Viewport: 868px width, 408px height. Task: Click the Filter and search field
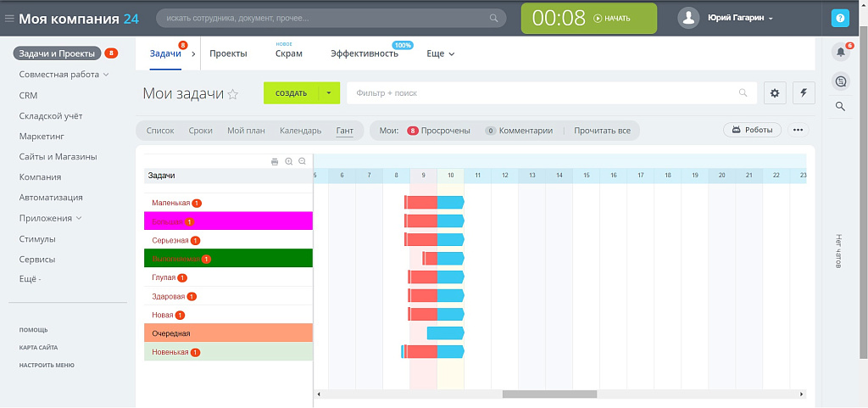click(542, 93)
